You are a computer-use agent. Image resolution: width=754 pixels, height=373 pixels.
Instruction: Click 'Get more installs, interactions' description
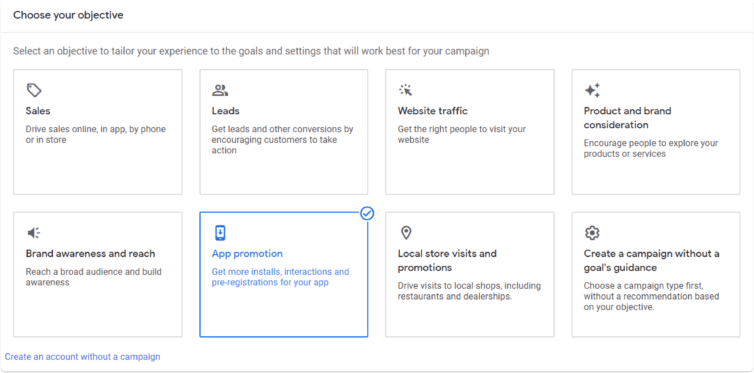280,277
